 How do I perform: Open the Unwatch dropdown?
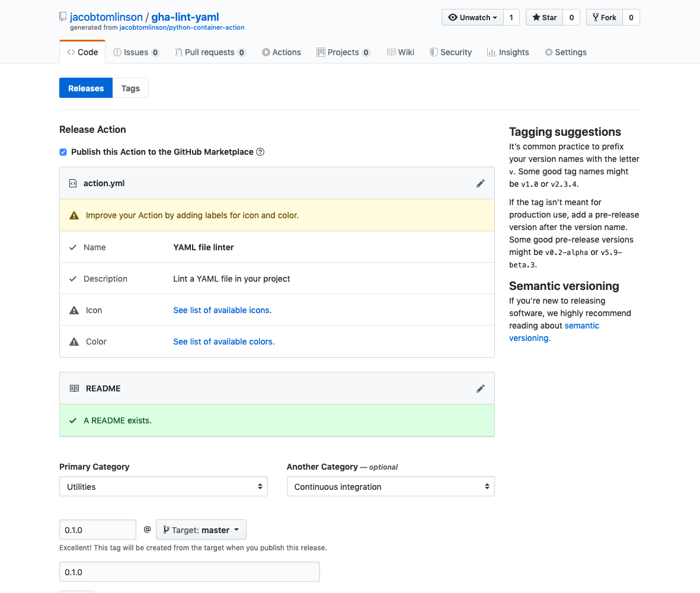[x=472, y=18]
